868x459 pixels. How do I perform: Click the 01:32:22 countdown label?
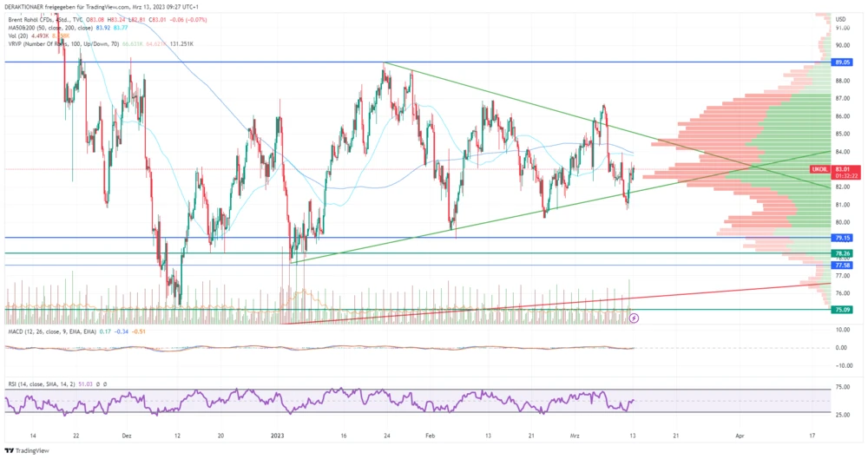click(846, 176)
